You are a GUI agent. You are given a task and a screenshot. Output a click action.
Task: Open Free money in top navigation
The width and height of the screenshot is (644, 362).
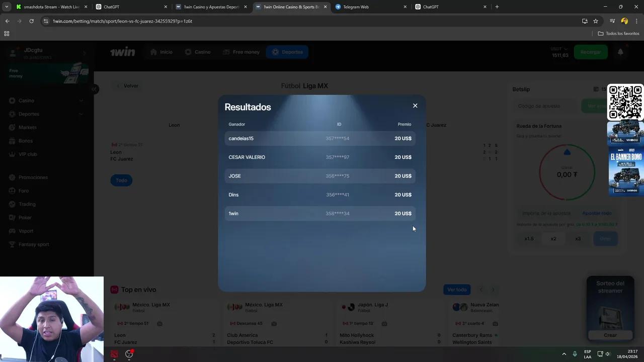241,52
